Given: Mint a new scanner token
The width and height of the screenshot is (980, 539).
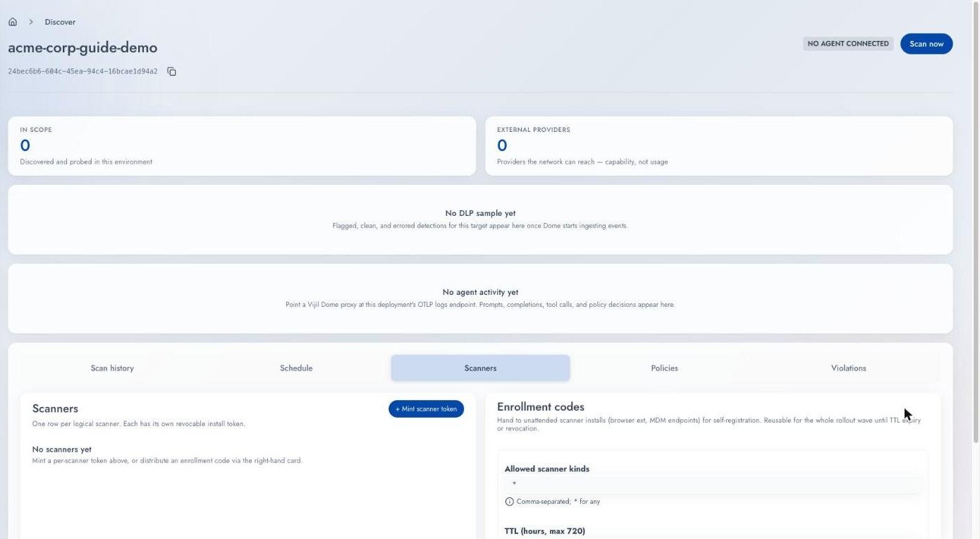Looking at the screenshot, I should pos(426,408).
